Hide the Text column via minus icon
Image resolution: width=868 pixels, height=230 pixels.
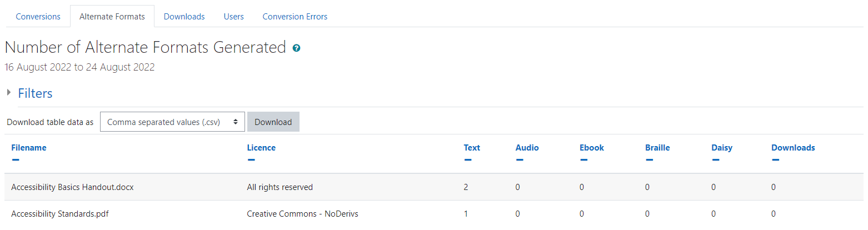pyautogui.click(x=468, y=160)
